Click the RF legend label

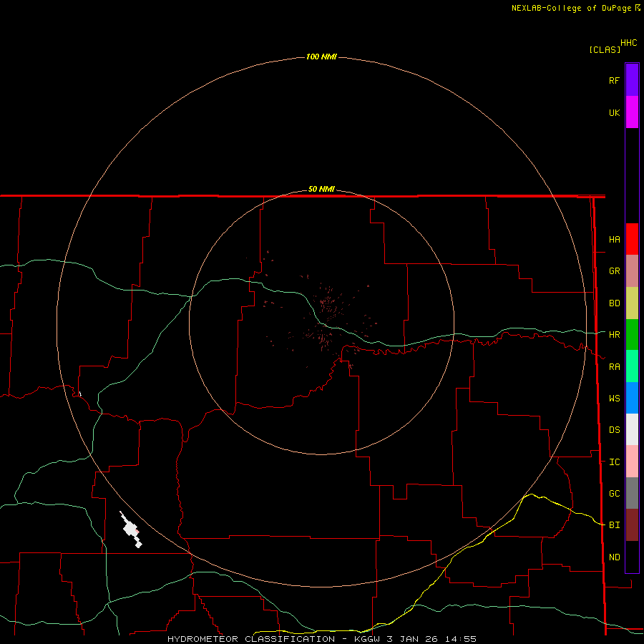(x=614, y=80)
